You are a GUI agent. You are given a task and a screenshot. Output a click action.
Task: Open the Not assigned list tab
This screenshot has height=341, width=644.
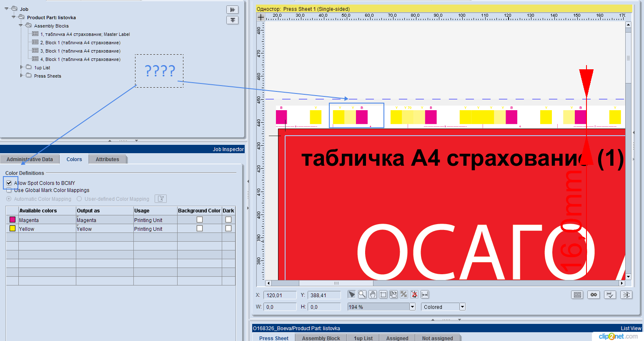coord(437,338)
